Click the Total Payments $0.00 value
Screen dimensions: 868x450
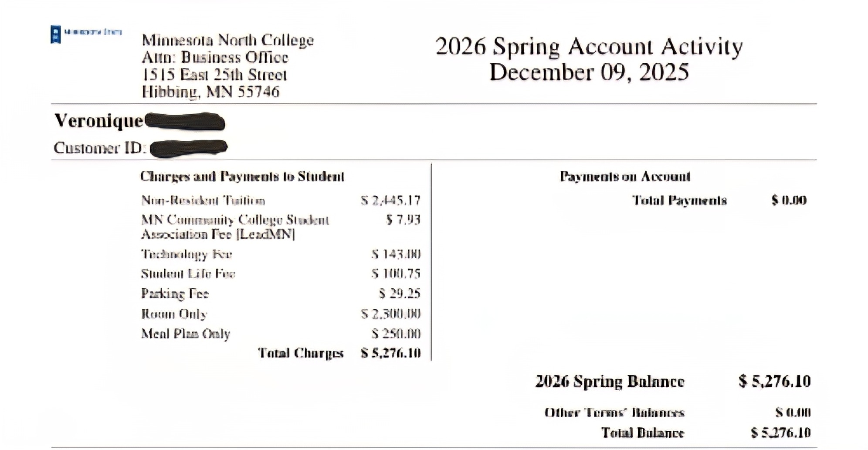coord(789,201)
